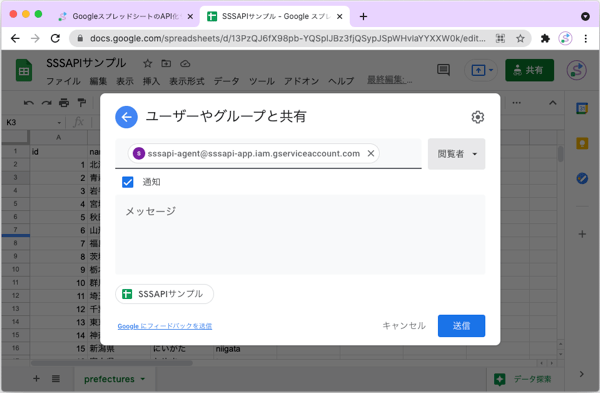Click the vertical scrollbar of the sheet
This screenshot has width=600, height=393.
560,154
